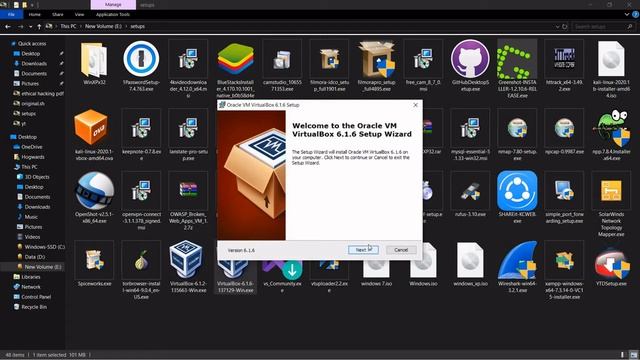This screenshot has width=640, height=360.
Task: Open OneDrive in navigation pane
Action: tap(31, 147)
